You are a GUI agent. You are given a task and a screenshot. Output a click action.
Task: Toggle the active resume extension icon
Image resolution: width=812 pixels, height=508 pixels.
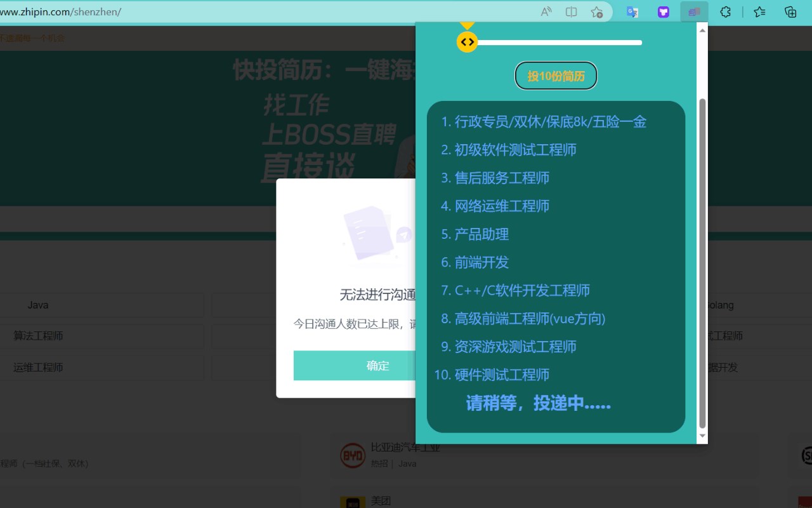[x=695, y=11]
